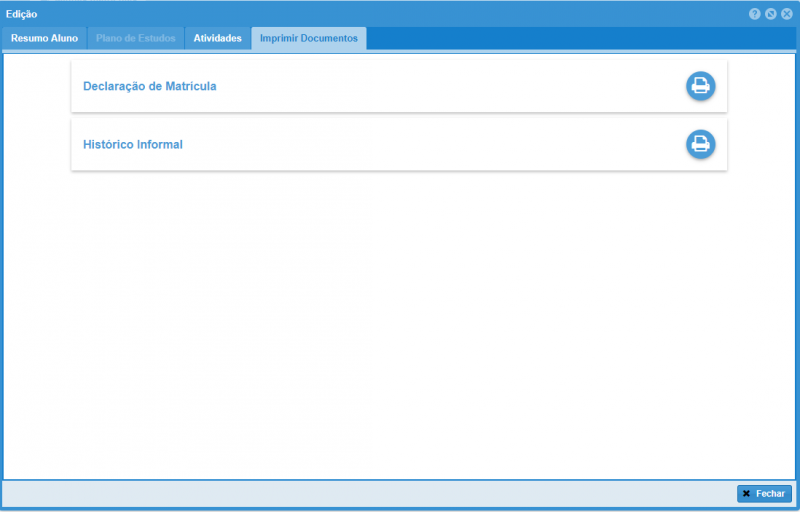This screenshot has width=800, height=512.
Task: Select the Plano de Estudos tab
Action: (136, 38)
